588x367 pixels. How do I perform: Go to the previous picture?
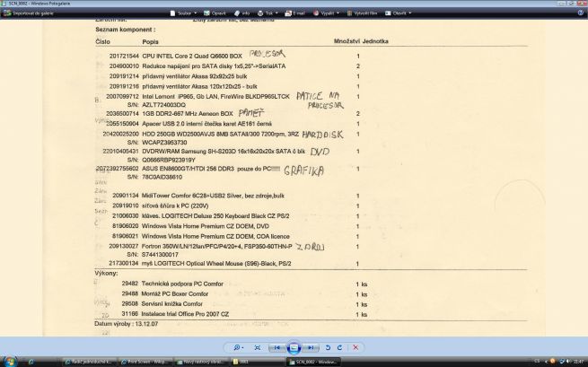(276, 347)
